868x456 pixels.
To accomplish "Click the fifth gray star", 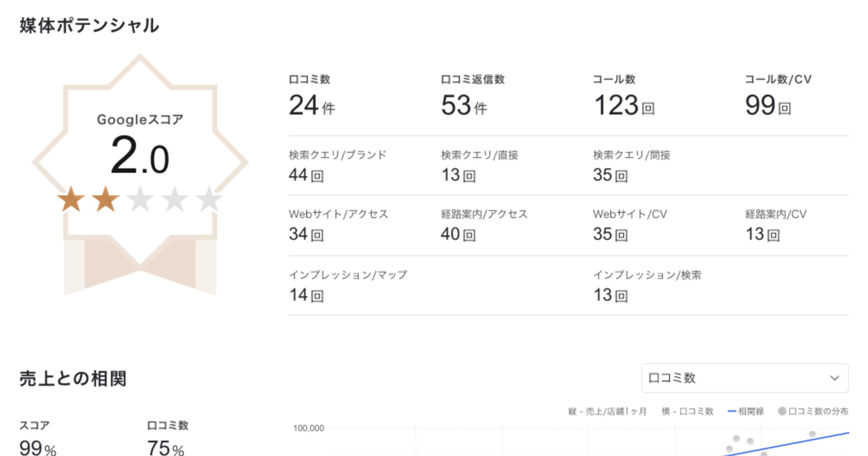I will coord(209,199).
